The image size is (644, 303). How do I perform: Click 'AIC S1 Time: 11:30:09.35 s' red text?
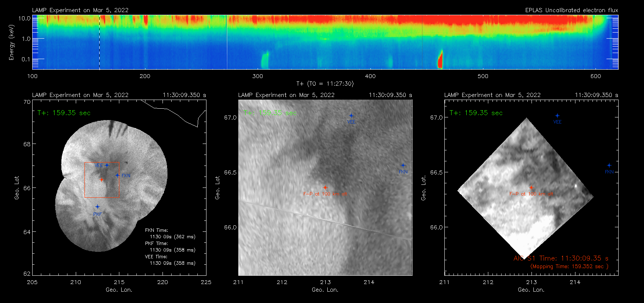click(x=561, y=258)
